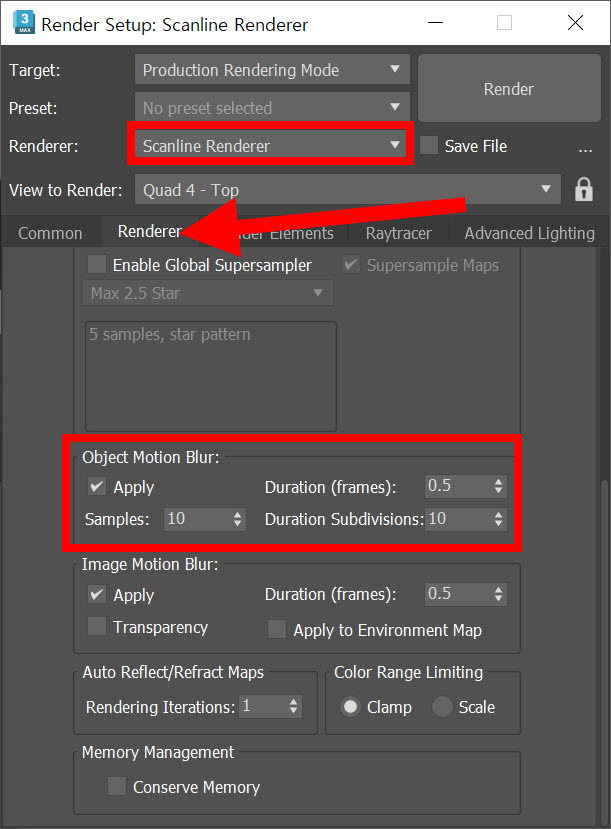Click the 3ds Max app icon in title bar
The width and height of the screenshot is (611, 829).
(24, 23)
